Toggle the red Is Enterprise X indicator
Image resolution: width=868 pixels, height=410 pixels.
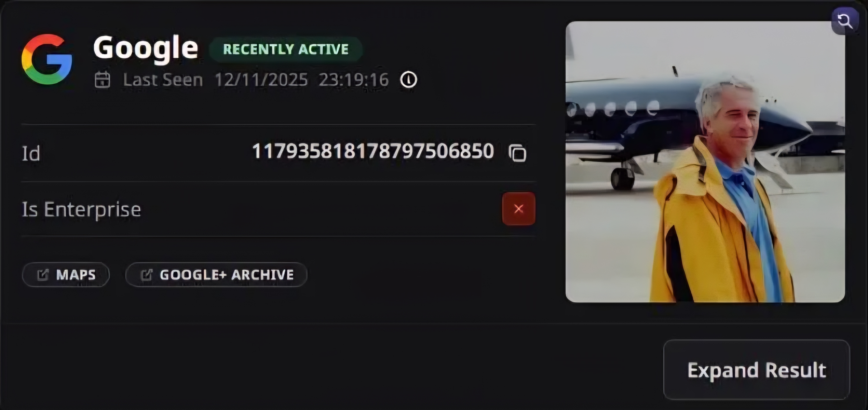(x=518, y=209)
